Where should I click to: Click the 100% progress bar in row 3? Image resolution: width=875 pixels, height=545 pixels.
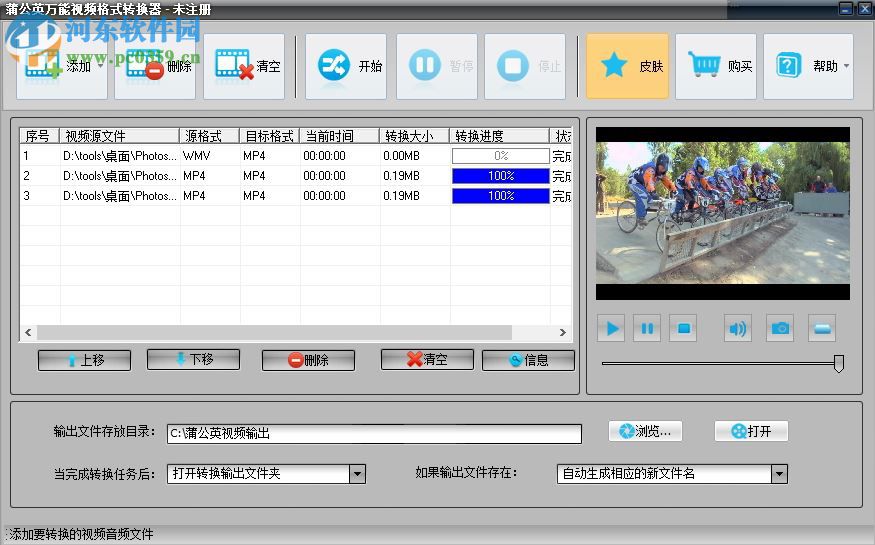click(501, 196)
